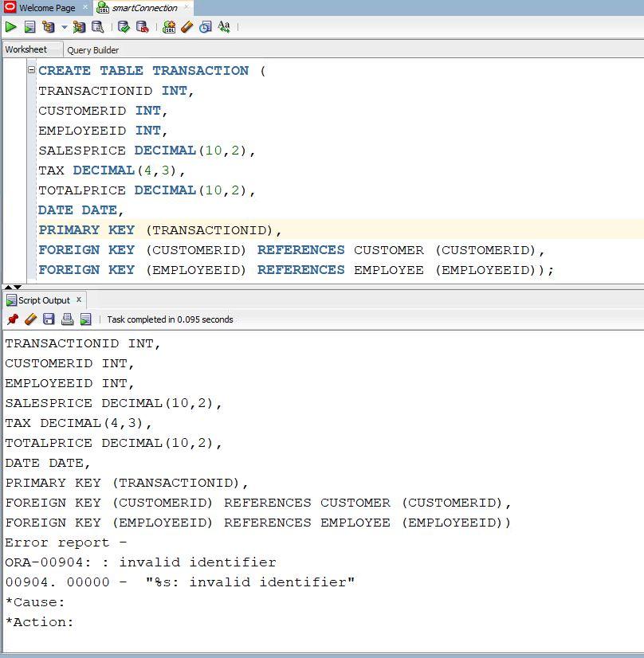Click 'ORA-00904: : invalid identifier' output line

coord(140,562)
